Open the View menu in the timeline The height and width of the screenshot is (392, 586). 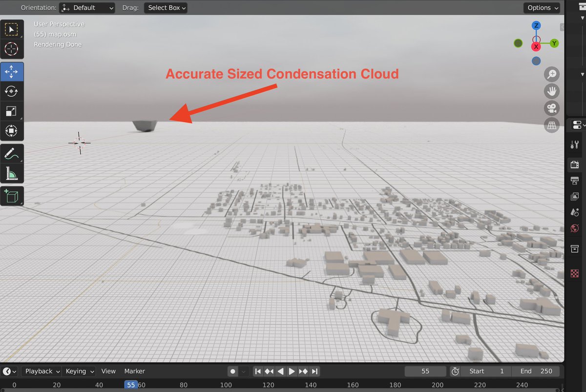[x=108, y=371]
